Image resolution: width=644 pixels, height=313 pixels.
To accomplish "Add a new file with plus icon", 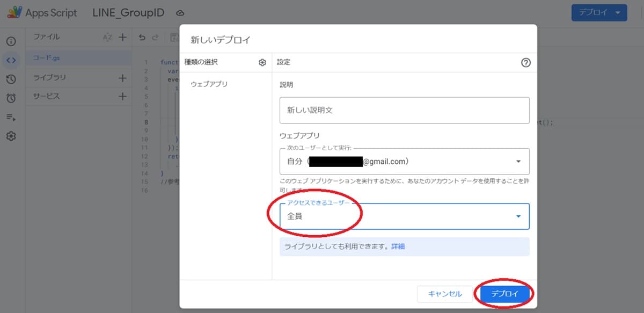I will tap(122, 37).
